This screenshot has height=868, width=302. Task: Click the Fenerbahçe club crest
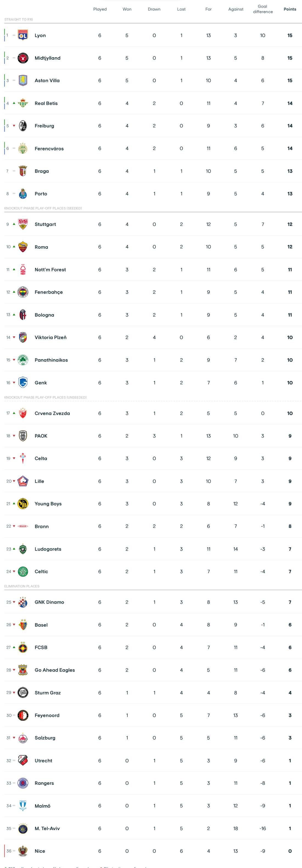[x=23, y=292]
